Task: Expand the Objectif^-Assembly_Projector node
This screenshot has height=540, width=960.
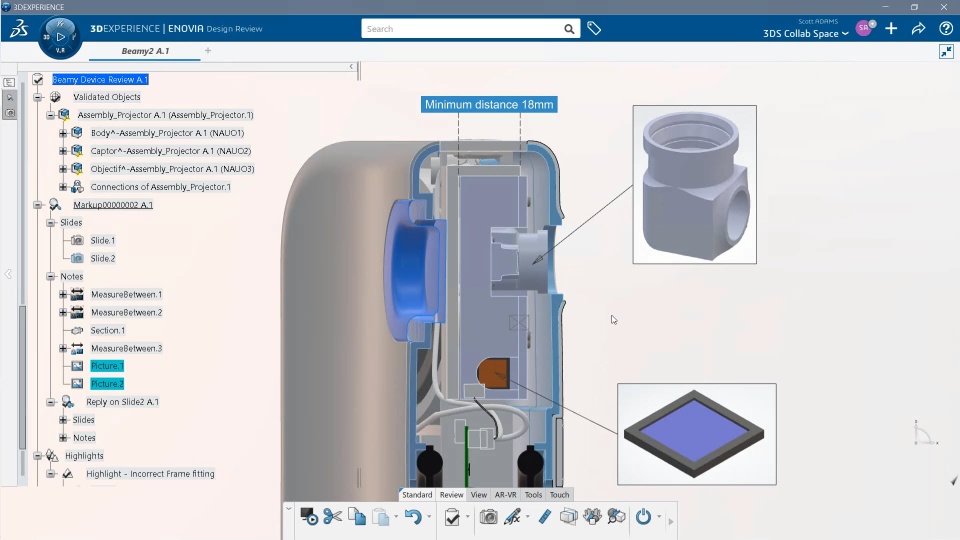Action: click(x=63, y=168)
